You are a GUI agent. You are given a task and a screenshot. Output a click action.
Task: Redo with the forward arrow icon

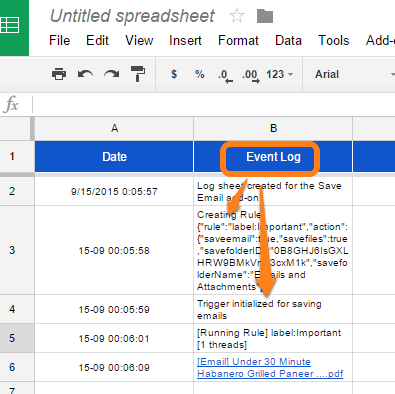[111, 74]
